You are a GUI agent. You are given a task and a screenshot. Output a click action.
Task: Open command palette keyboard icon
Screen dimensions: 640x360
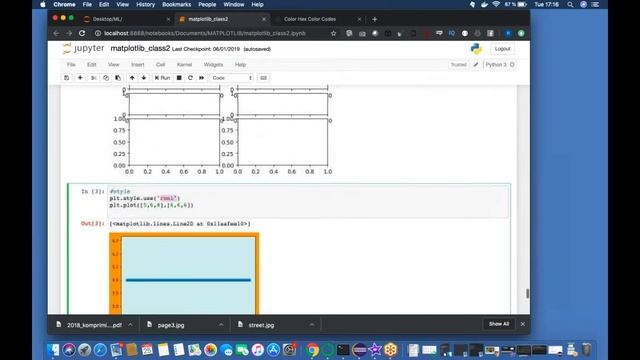(264, 78)
